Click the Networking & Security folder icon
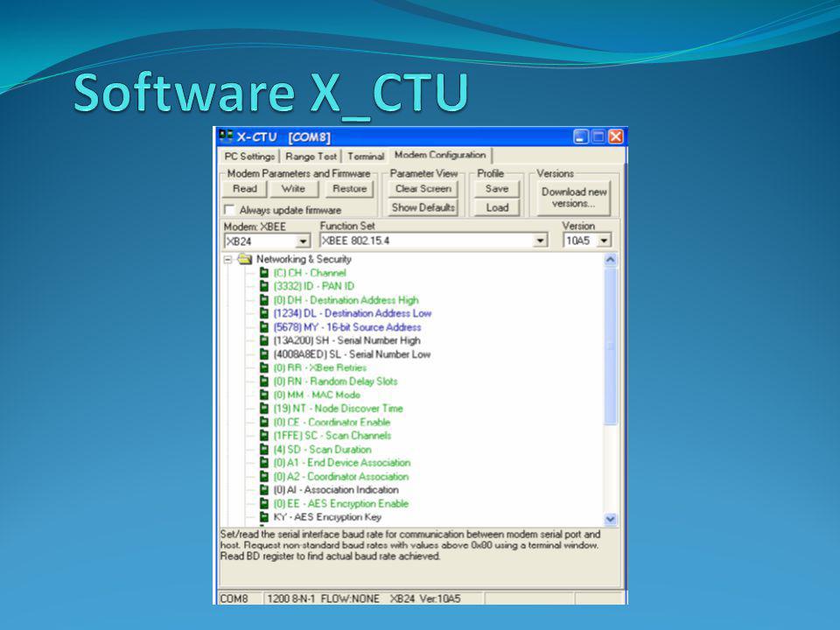Viewport: 840px width, 630px height. tap(245, 259)
